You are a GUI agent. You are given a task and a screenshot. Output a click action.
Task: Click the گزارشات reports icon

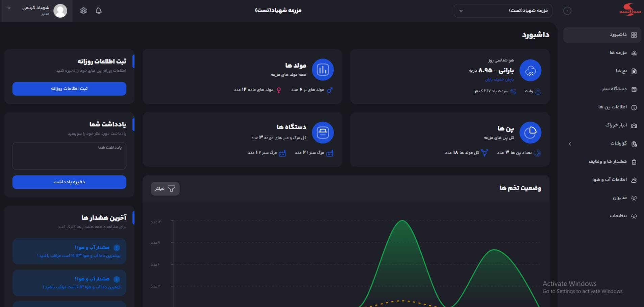click(634, 144)
